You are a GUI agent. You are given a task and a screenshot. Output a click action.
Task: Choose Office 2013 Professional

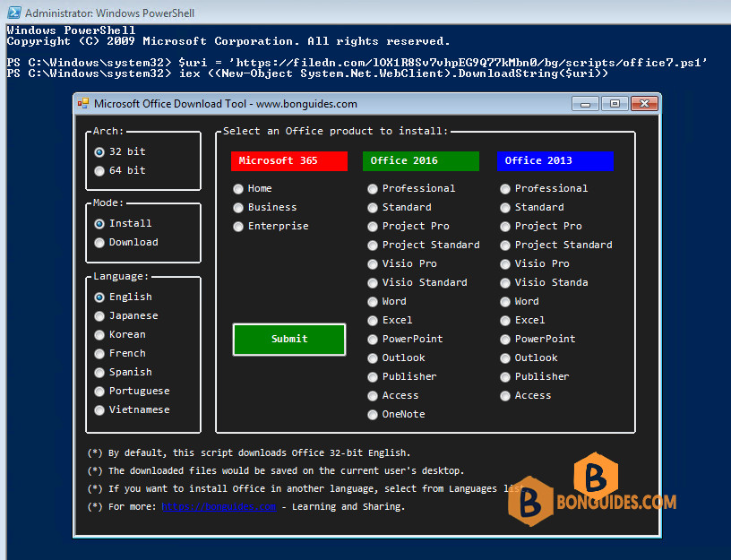point(544,188)
